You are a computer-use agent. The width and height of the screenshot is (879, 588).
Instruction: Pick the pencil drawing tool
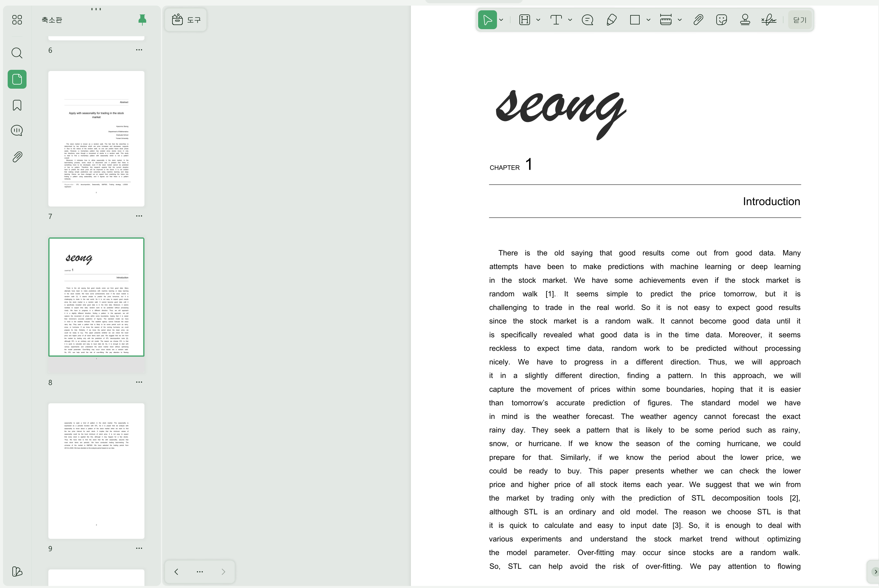pyautogui.click(x=611, y=19)
